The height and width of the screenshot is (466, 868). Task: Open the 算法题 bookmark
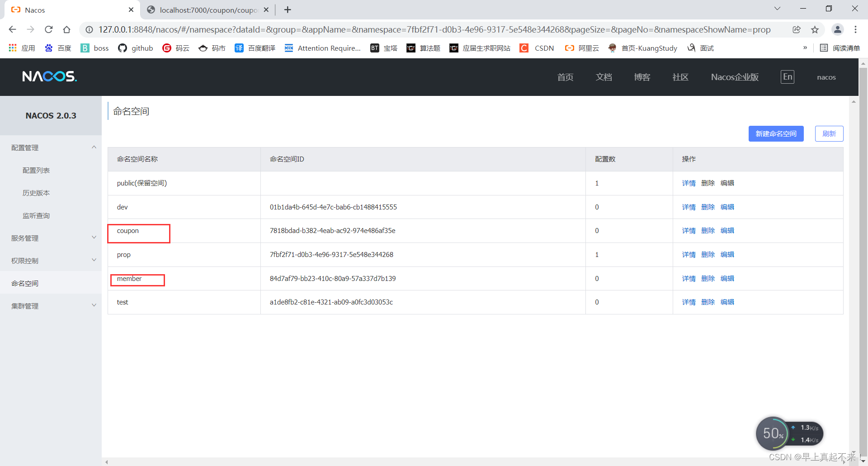click(423, 48)
